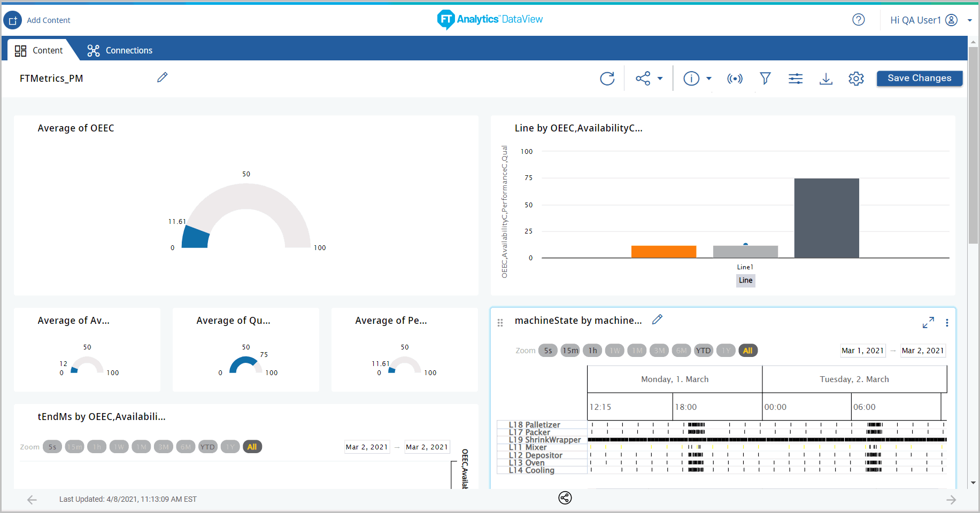980x513 pixels.
Task: Select YTD zoom in tEndMs chart
Action: tap(207, 447)
